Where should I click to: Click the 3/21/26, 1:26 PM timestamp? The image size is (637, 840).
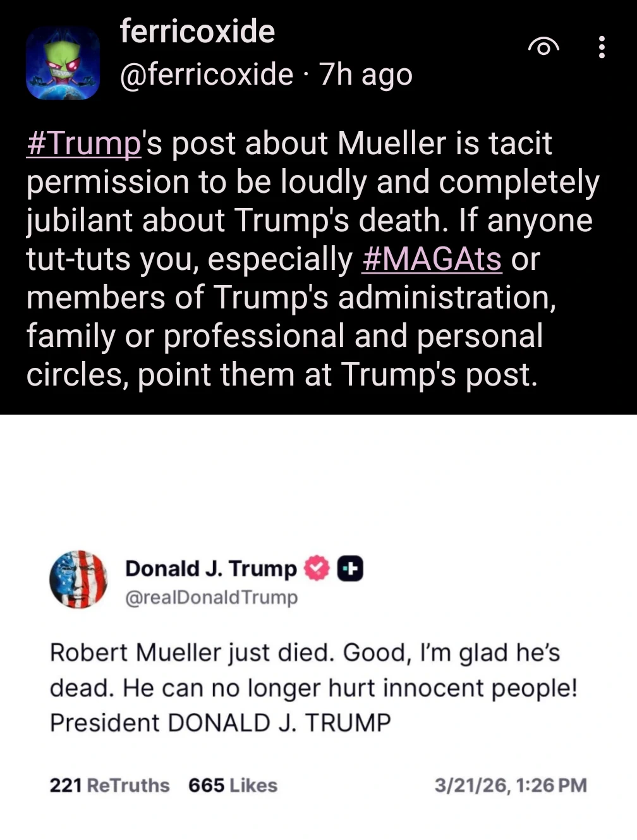click(511, 785)
